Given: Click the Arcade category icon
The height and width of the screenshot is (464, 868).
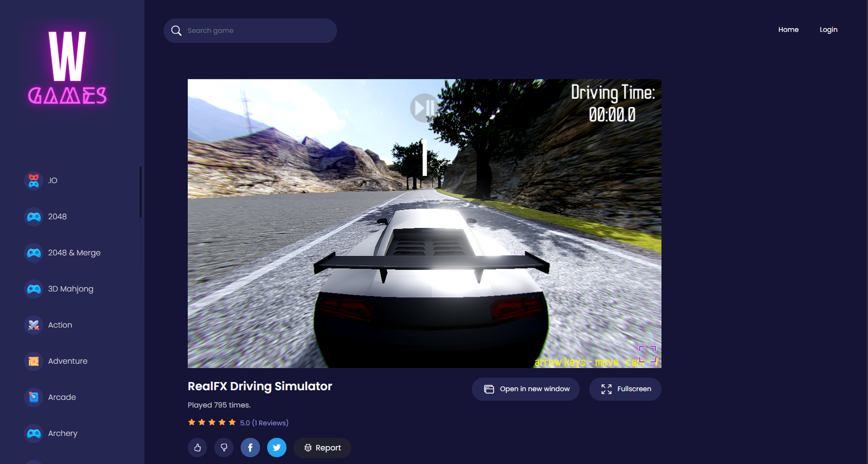Looking at the screenshot, I should 34,397.
